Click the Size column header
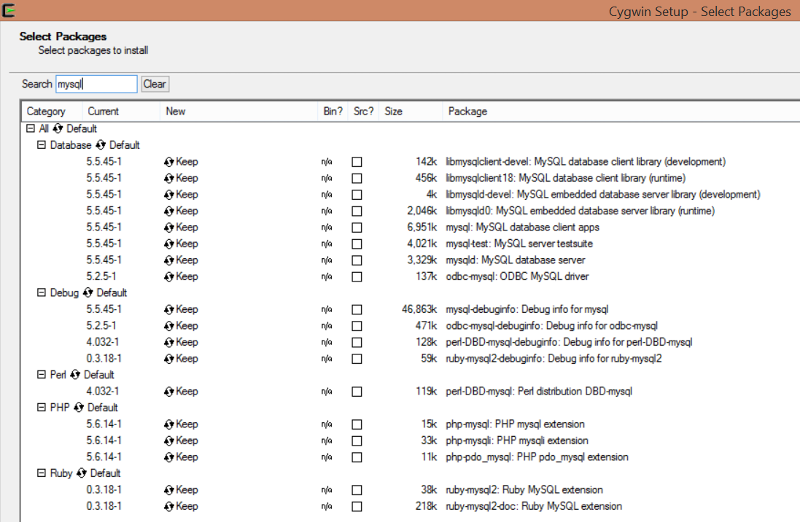800x522 pixels. [x=411, y=111]
